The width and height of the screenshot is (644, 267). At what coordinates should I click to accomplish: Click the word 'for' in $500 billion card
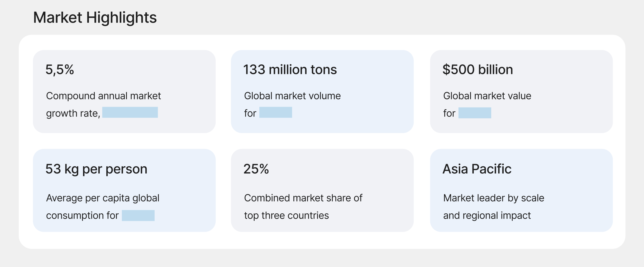449,114
